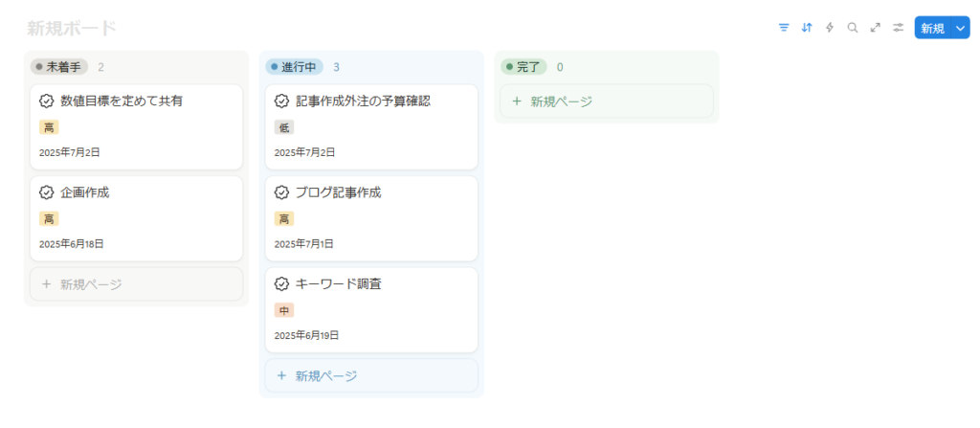Viewport: 980px width, 428px height.
Task: Open the 未着手 group status label
Action: click(x=59, y=67)
